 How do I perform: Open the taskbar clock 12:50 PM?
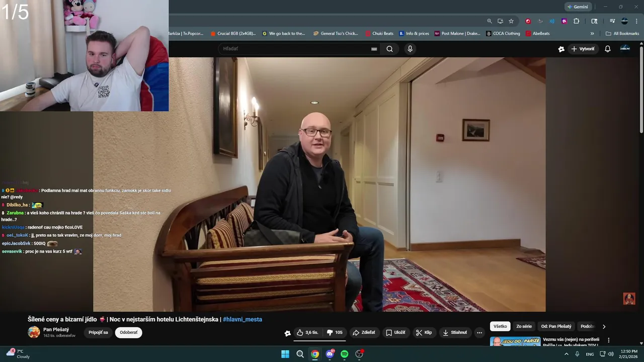click(629, 354)
